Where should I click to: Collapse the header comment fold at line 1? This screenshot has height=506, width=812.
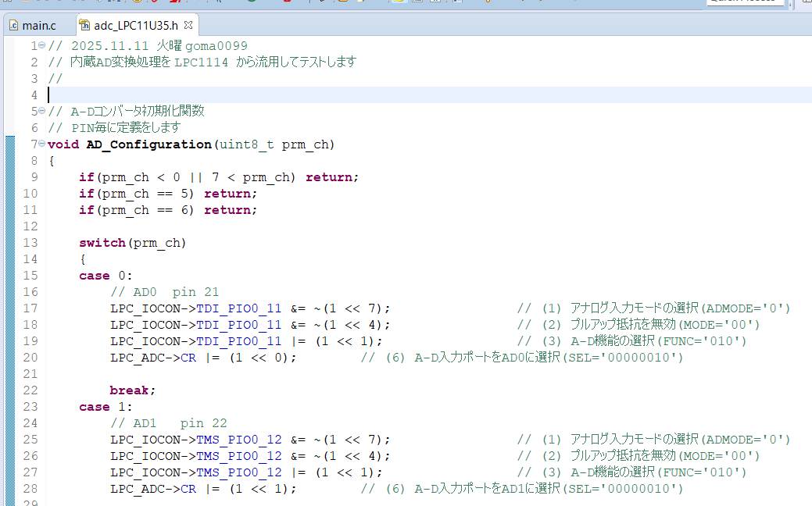click(42, 46)
